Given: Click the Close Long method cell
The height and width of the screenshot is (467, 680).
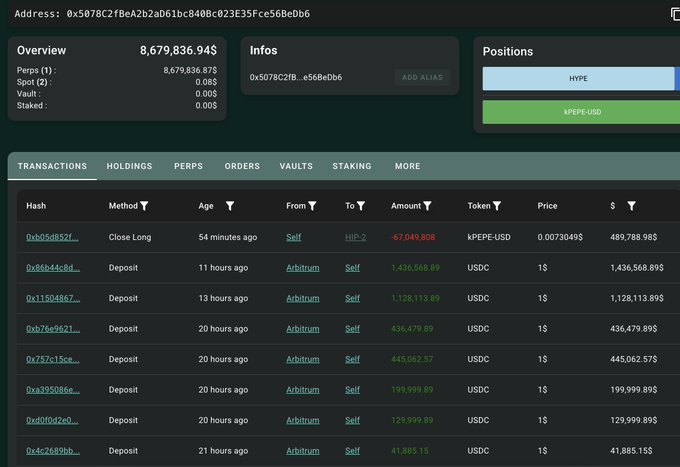Looking at the screenshot, I should 130,237.
